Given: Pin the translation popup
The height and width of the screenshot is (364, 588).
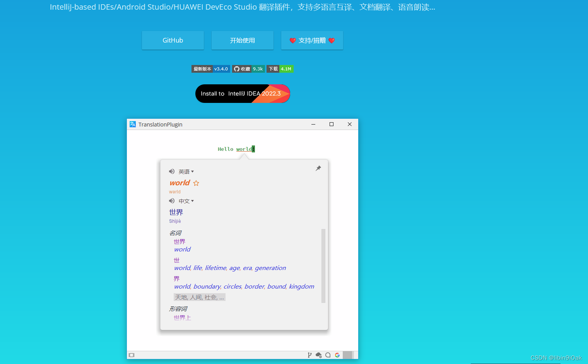Looking at the screenshot, I should pyautogui.click(x=318, y=168).
